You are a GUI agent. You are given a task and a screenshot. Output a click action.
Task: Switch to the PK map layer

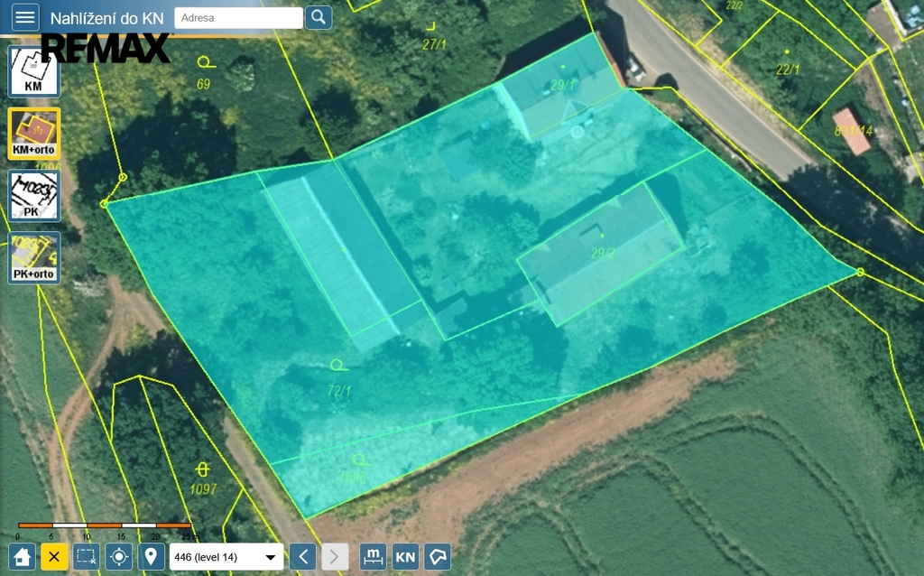34,196
